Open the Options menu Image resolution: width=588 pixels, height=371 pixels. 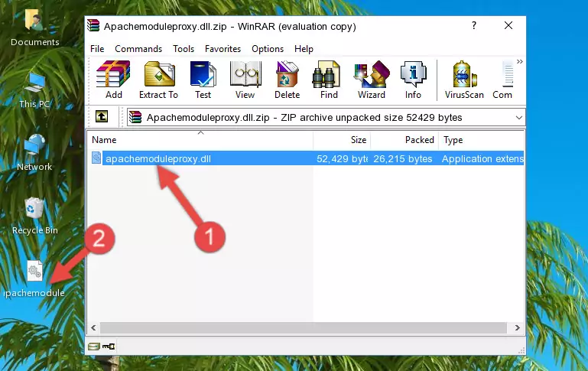coord(268,49)
